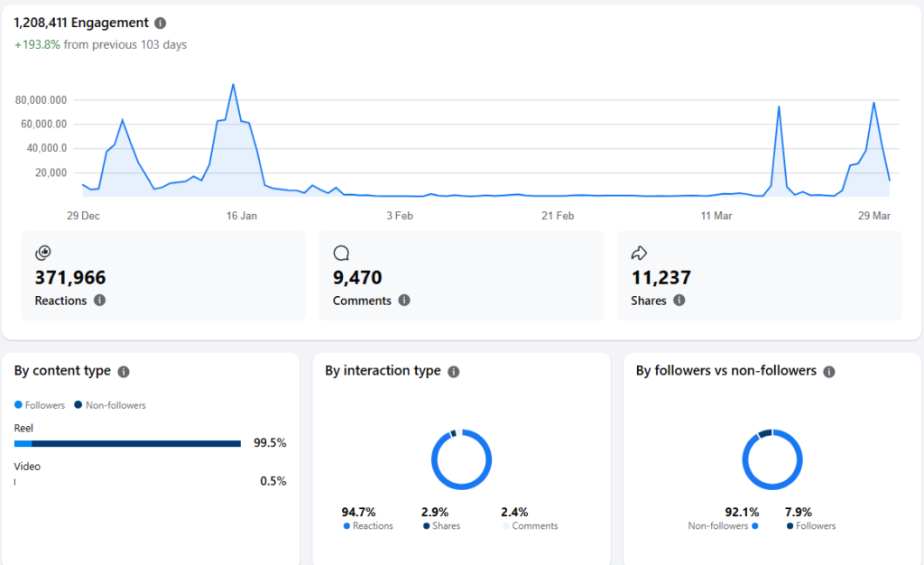
Task: Toggle the Reactions legend under interaction donut
Action: pos(367,526)
